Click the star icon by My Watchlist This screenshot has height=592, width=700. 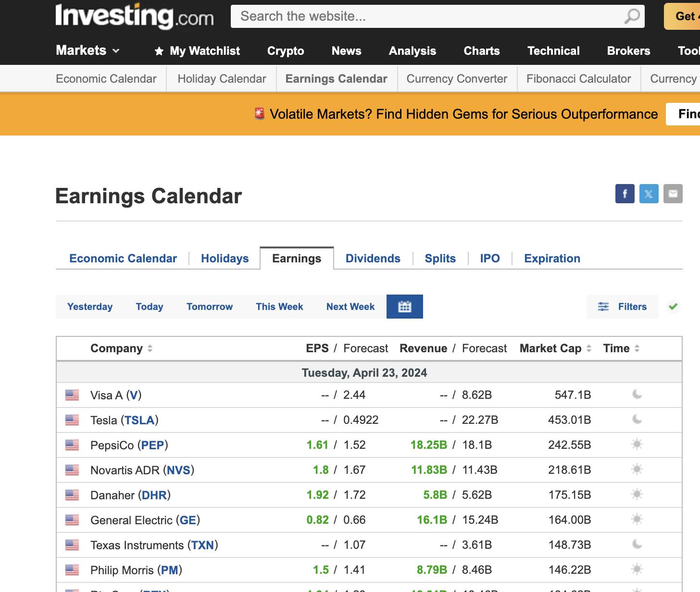click(x=159, y=51)
